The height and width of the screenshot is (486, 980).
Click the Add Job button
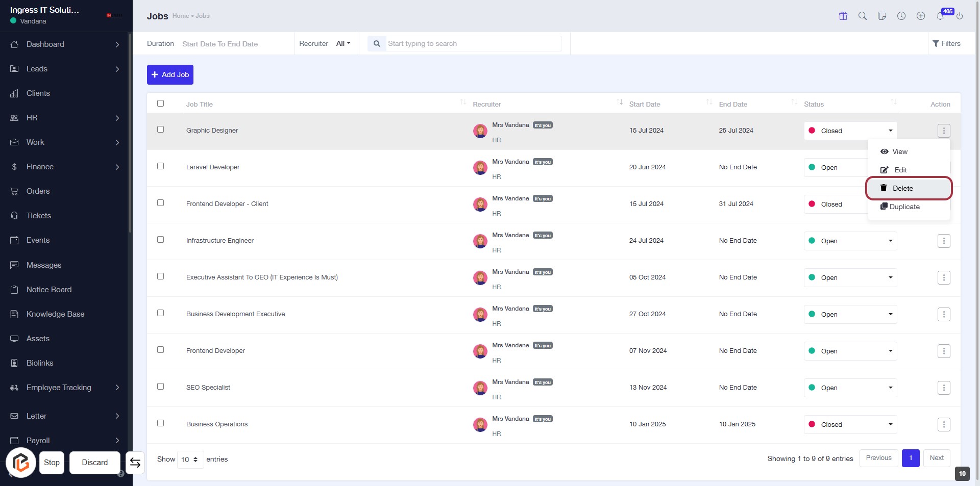click(x=170, y=74)
